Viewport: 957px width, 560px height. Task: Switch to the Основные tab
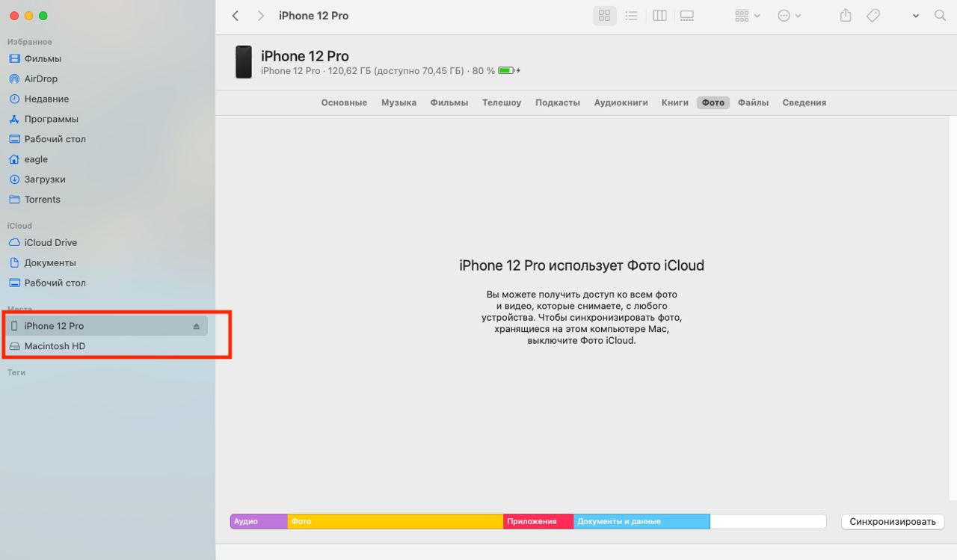click(344, 102)
